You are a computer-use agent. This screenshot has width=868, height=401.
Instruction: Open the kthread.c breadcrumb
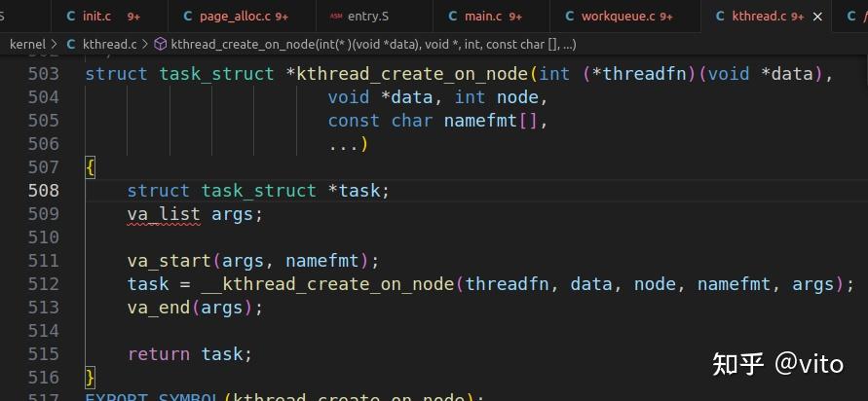pos(109,44)
